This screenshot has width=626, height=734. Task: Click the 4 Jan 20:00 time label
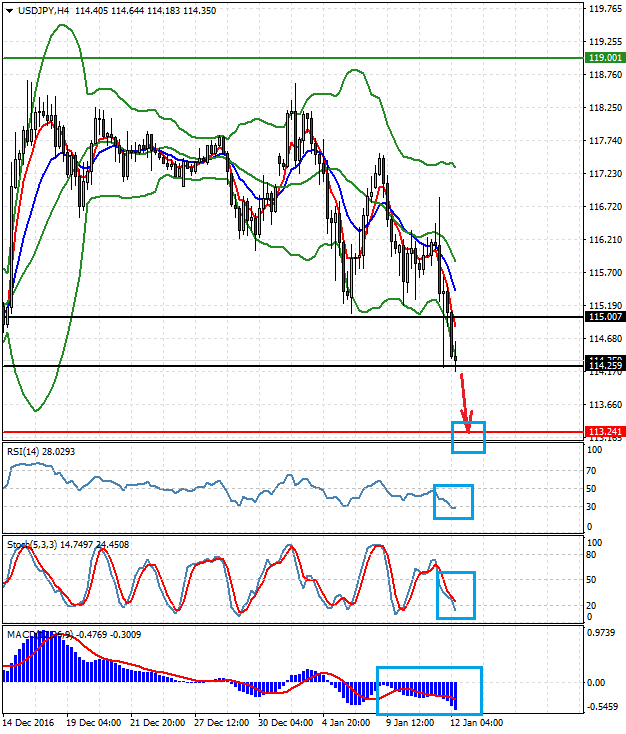pos(347,723)
